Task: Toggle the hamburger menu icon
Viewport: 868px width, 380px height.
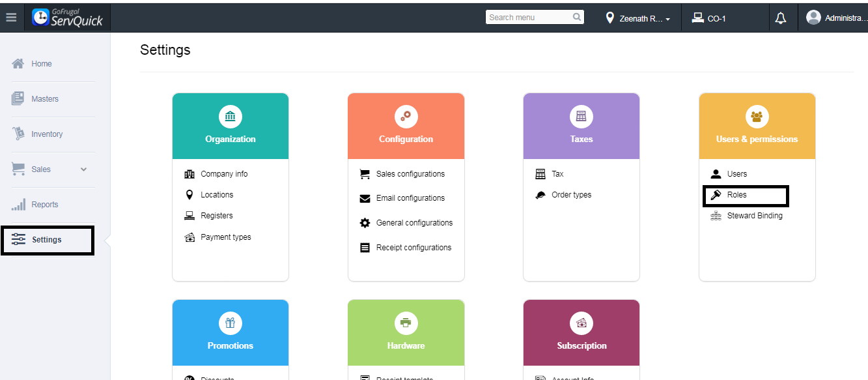Action: pos(11,18)
